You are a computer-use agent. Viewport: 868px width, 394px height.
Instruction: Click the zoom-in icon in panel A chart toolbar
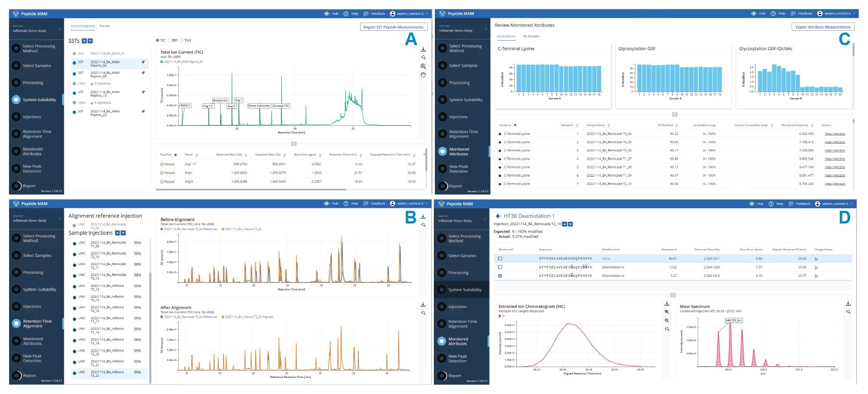click(x=423, y=66)
